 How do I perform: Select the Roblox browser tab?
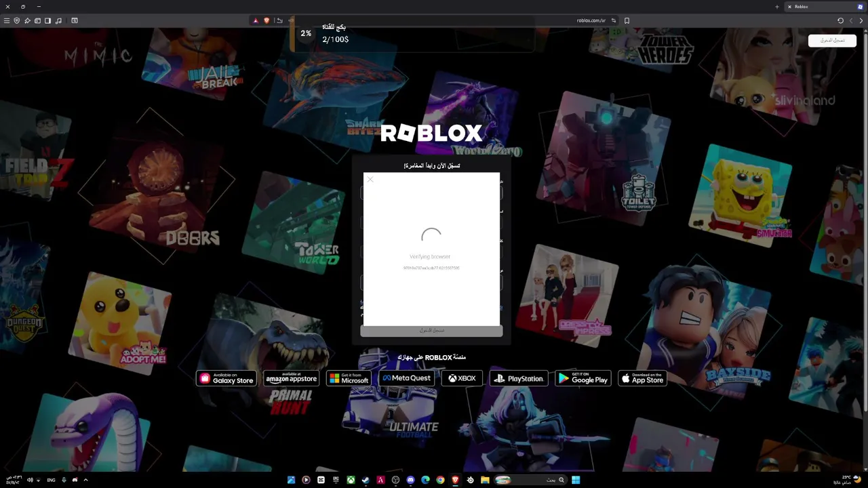point(824,7)
